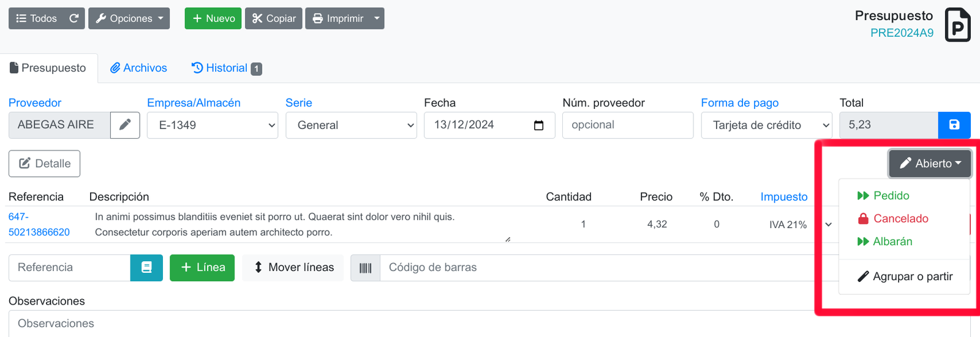Click the Historial count badge 1

point(257,69)
